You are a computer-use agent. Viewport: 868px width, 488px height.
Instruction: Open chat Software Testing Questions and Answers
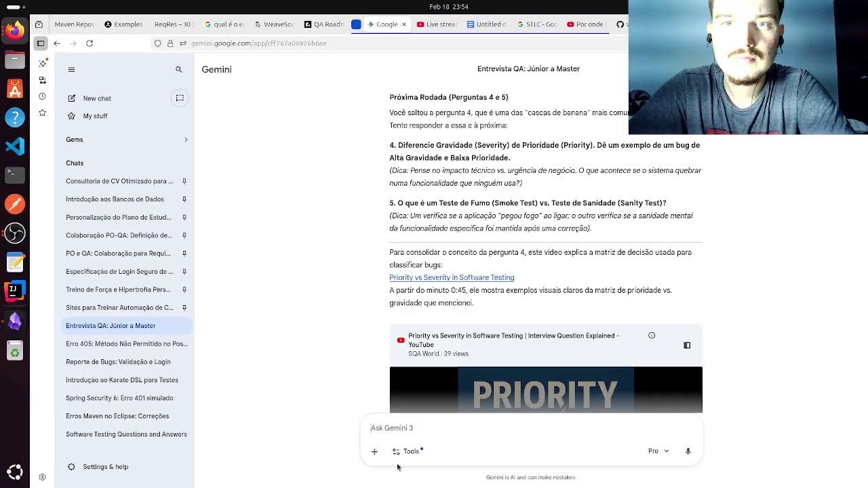coord(127,434)
